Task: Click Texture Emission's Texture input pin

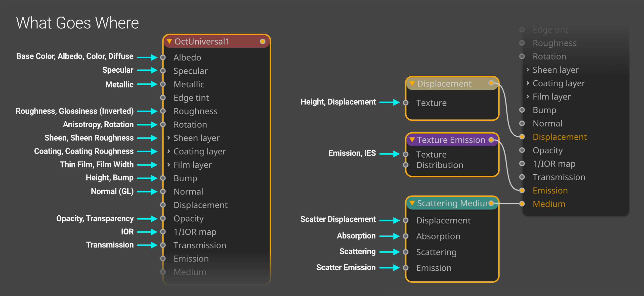Action: 406,154
